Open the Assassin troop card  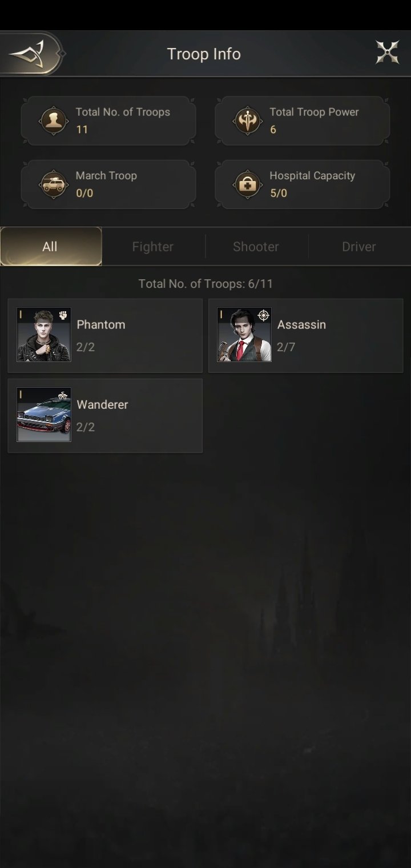[x=306, y=335]
